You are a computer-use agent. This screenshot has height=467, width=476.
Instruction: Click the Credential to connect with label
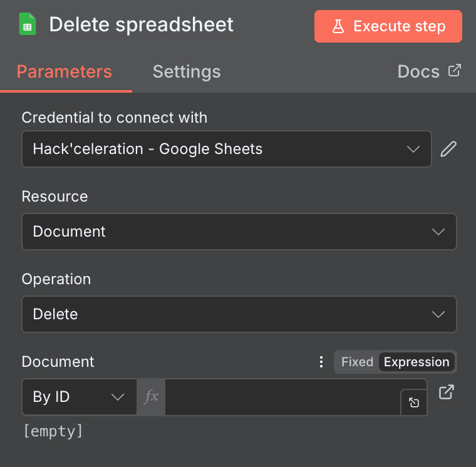coord(115,118)
